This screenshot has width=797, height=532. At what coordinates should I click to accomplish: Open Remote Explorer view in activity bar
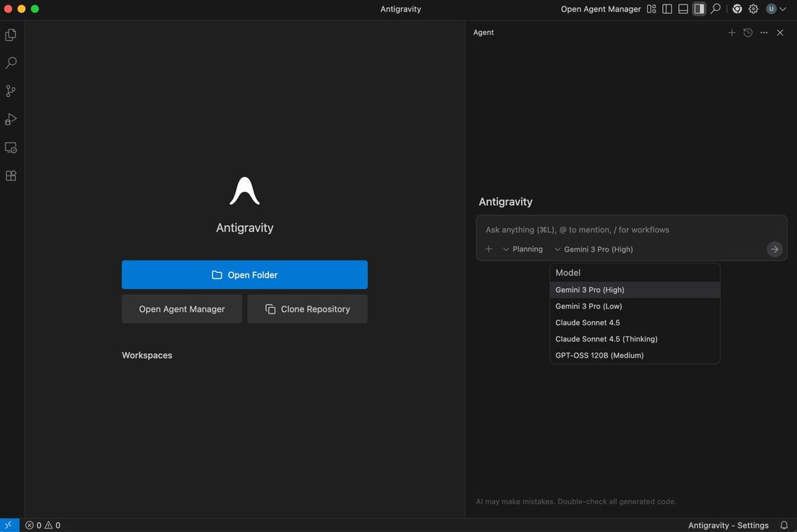coord(11,147)
